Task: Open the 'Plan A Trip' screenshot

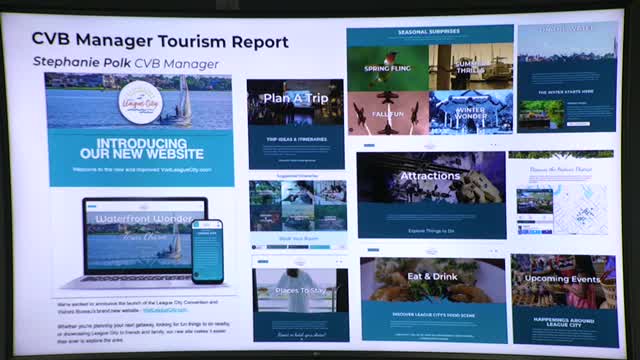Action: click(296, 124)
